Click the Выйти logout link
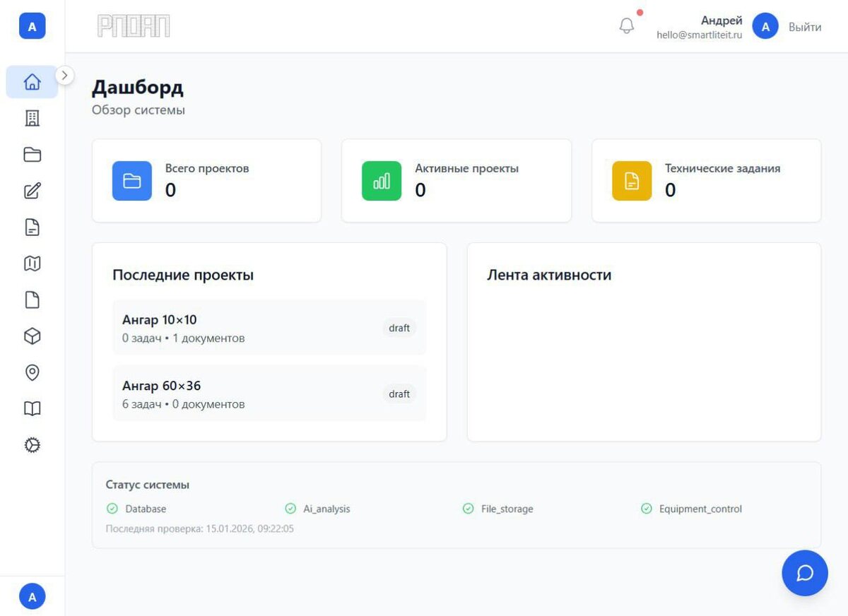The image size is (848, 616). [805, 27]
